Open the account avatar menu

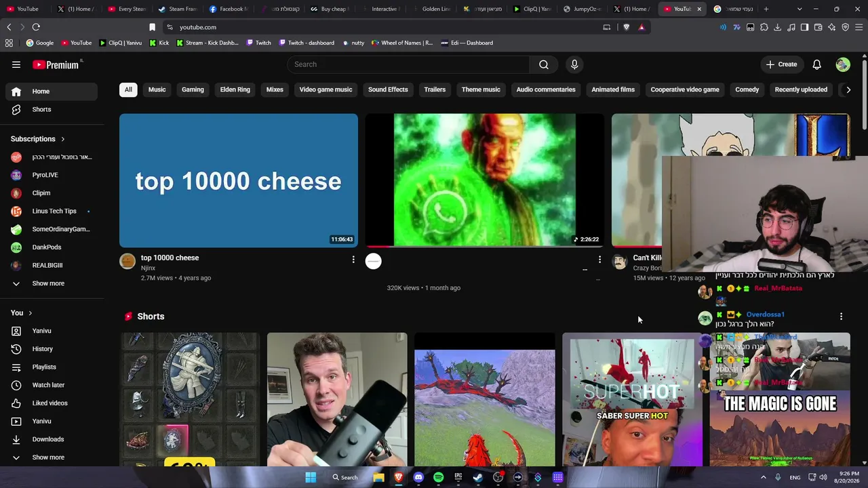[x=843, y=64]
